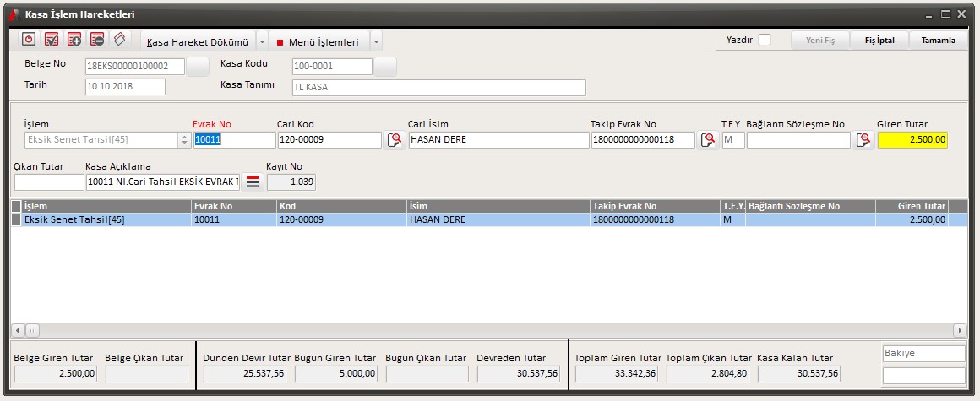
Task: Open the İşlem combo box spinner
Action: pos(185,140)
